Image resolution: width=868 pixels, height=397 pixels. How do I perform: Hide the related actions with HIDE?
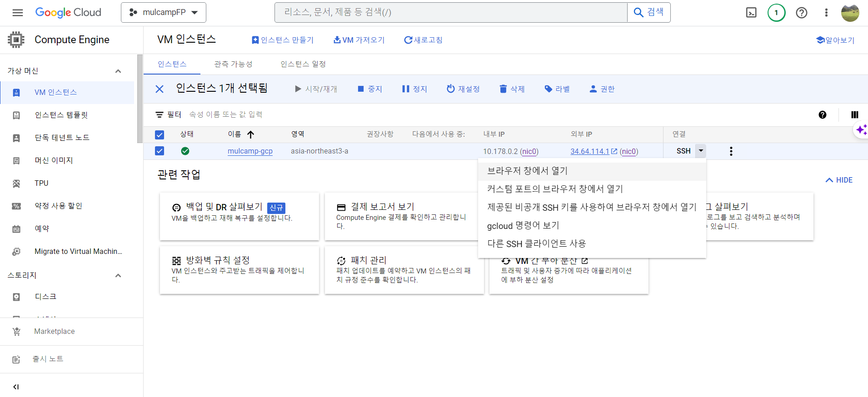tap(839, 180)
